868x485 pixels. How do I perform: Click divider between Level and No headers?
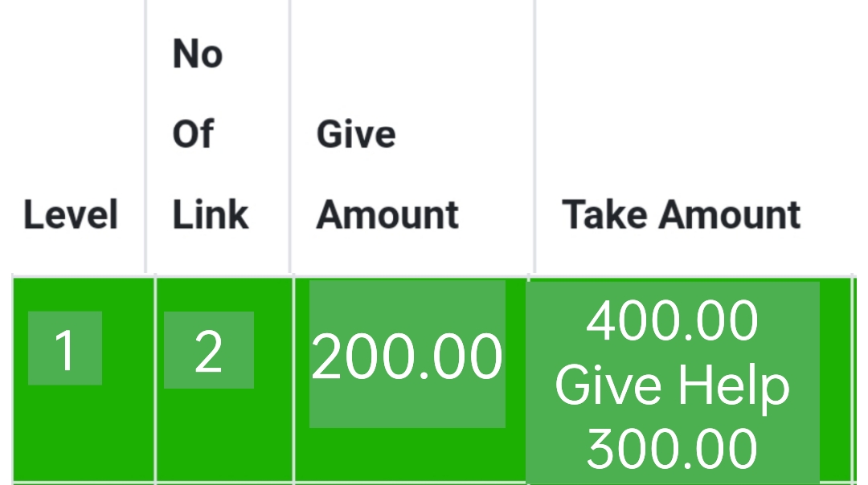[x=145, y=136]
